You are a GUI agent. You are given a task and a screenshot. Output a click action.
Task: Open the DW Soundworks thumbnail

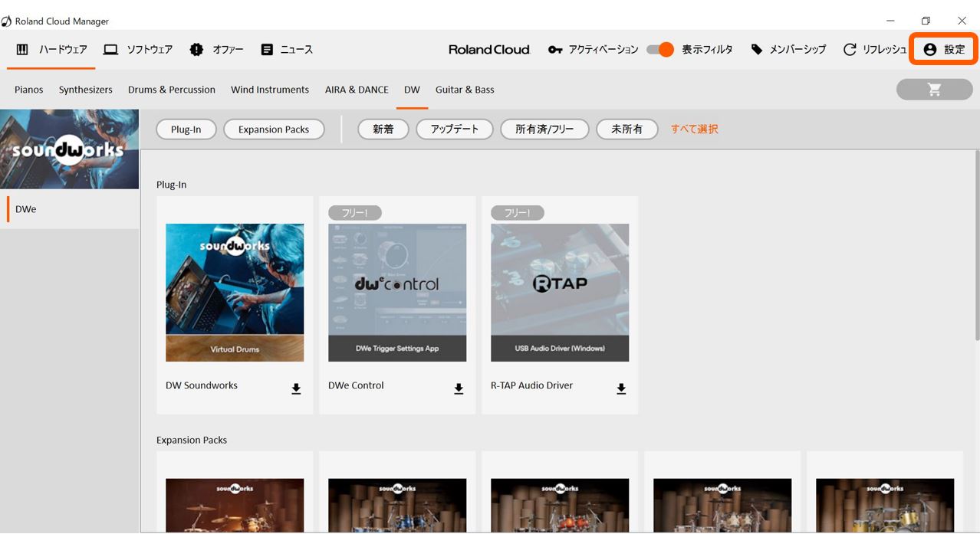coord(235,293)
